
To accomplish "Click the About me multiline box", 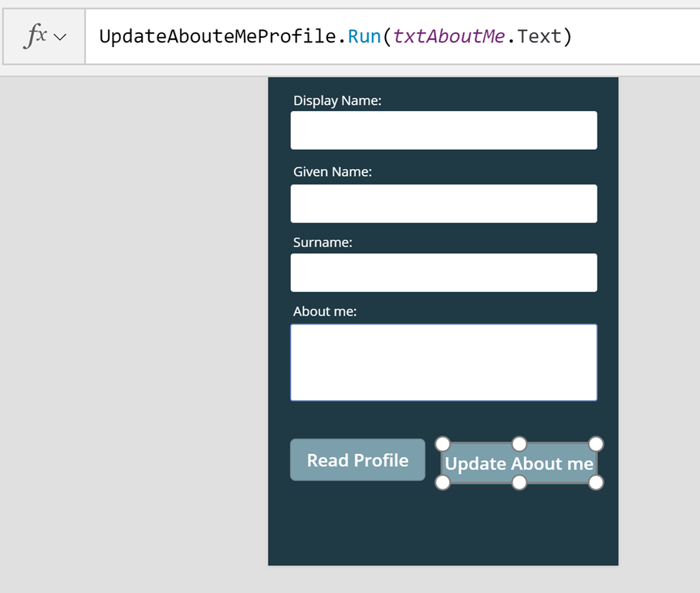I will click(x=444, y=363).
